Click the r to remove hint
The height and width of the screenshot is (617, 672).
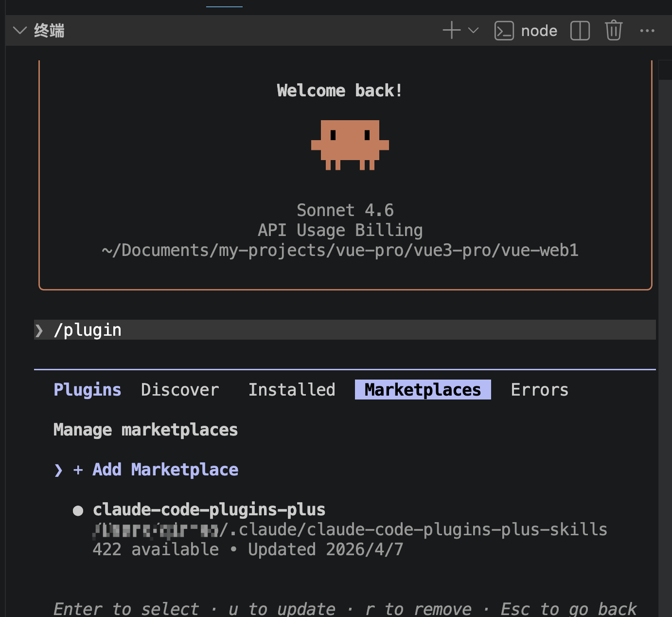tap(418, 609)
